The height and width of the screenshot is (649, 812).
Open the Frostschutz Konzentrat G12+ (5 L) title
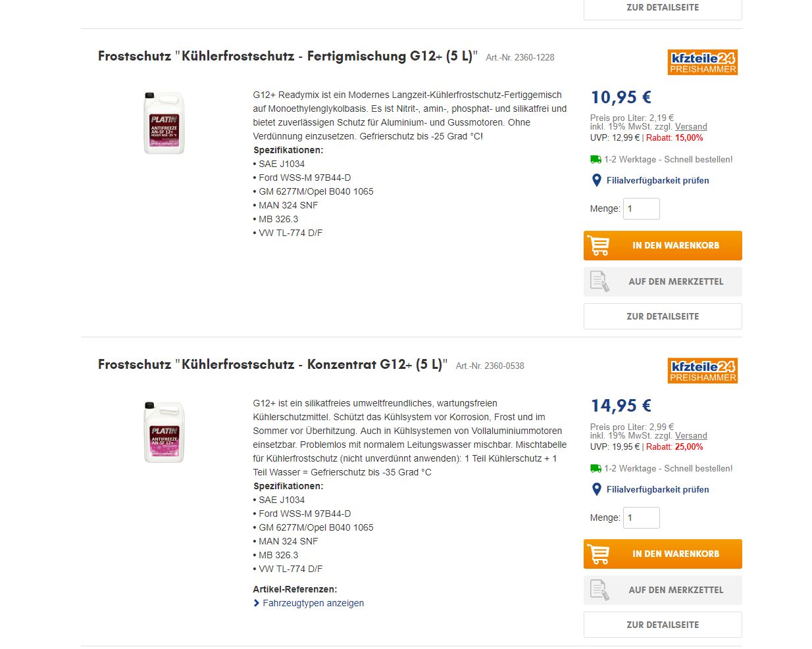(272, 364)
